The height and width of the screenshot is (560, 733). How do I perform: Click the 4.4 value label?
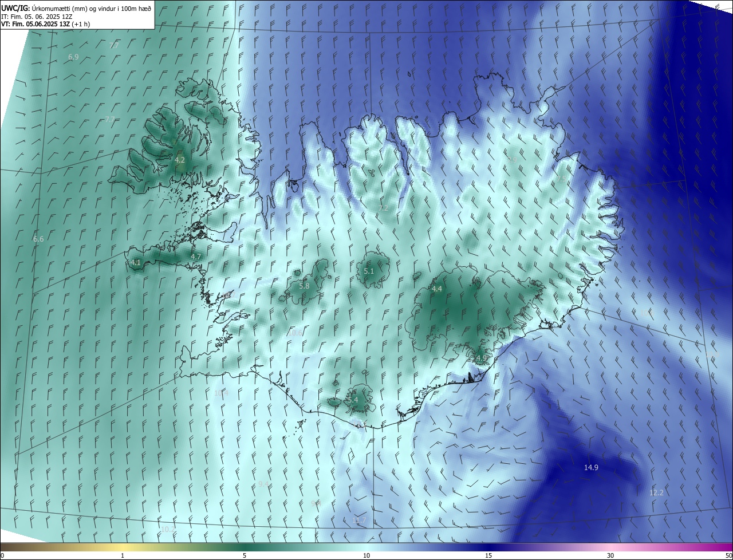click(437, 289)
